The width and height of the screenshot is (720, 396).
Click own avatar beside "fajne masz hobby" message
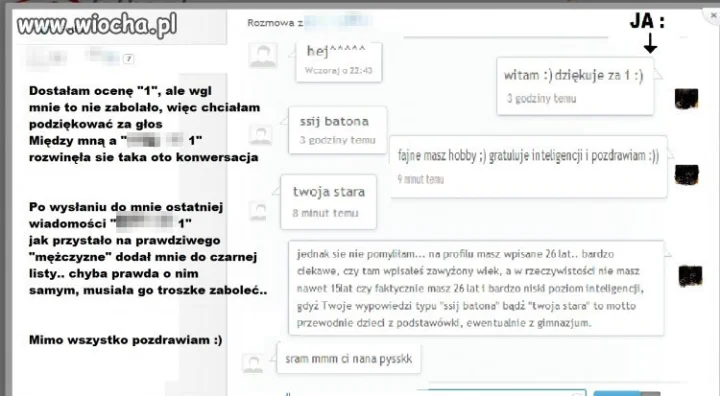pos(686,175)
